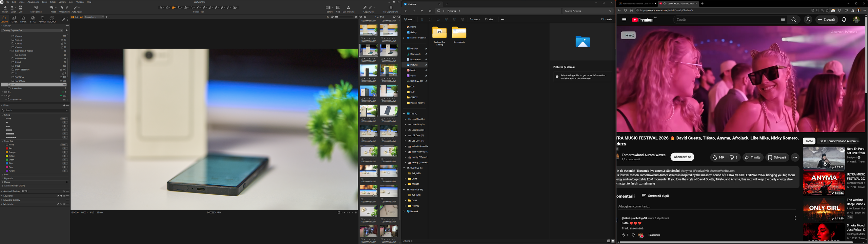
Task: Click the Import icon in Capture One
Action: pos(5,7)
